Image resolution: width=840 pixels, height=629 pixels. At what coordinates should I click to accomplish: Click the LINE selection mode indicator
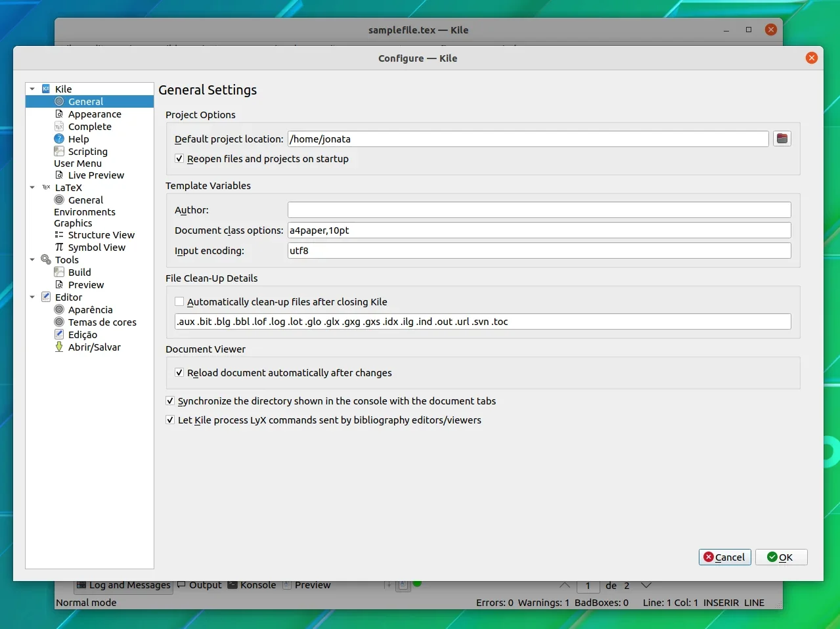[x=754, y=603]
